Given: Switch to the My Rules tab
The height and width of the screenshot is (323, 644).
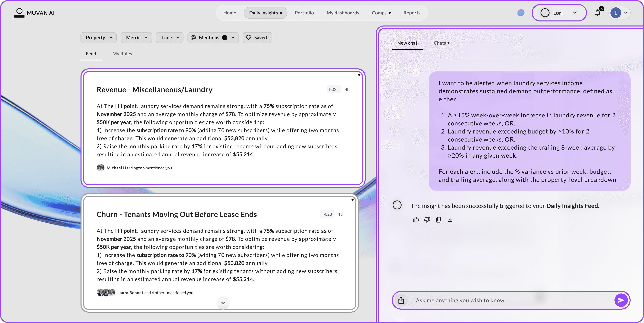Looking at the screenshot, I should [122, 54].
